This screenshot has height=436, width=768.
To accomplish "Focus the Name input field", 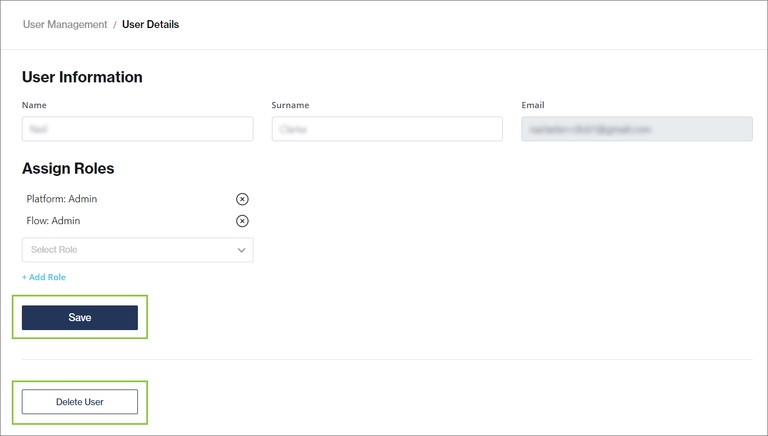I will 137,129.
